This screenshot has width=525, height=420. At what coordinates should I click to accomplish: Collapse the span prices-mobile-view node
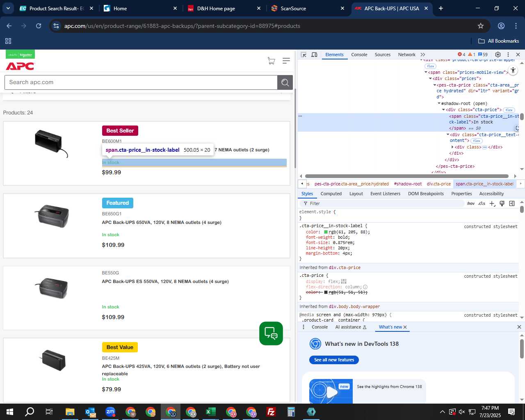click(x=426, y=72)
